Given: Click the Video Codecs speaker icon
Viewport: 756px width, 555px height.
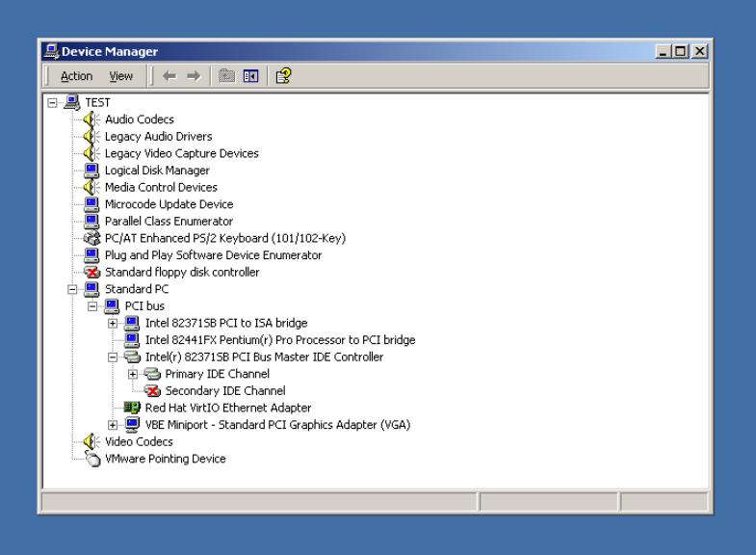Looking at the screenshot, I should [x=91, y=441].
